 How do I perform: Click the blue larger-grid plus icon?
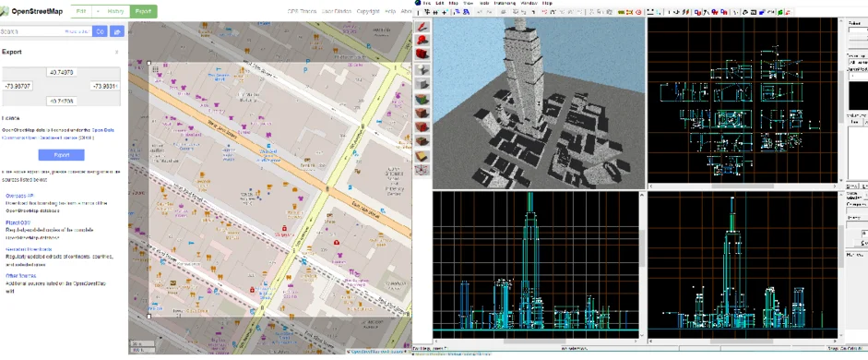pyautogui.click(x=446, y=12)
